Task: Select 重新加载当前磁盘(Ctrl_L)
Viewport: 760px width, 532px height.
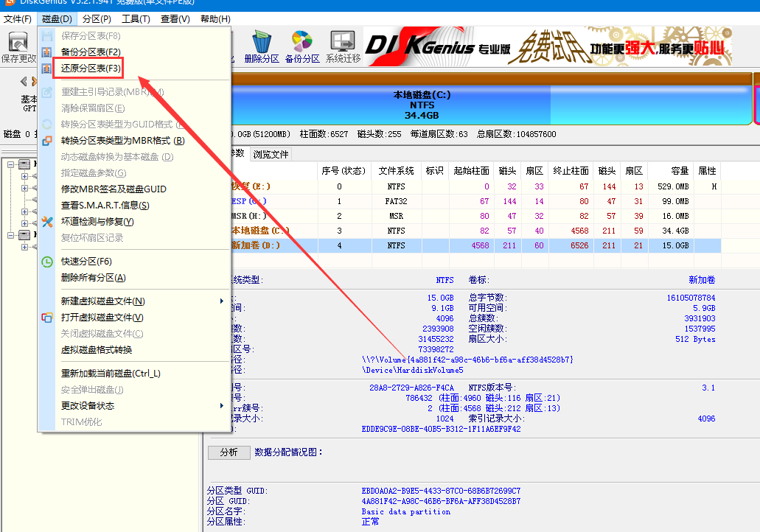Action: tap(134, 374)
